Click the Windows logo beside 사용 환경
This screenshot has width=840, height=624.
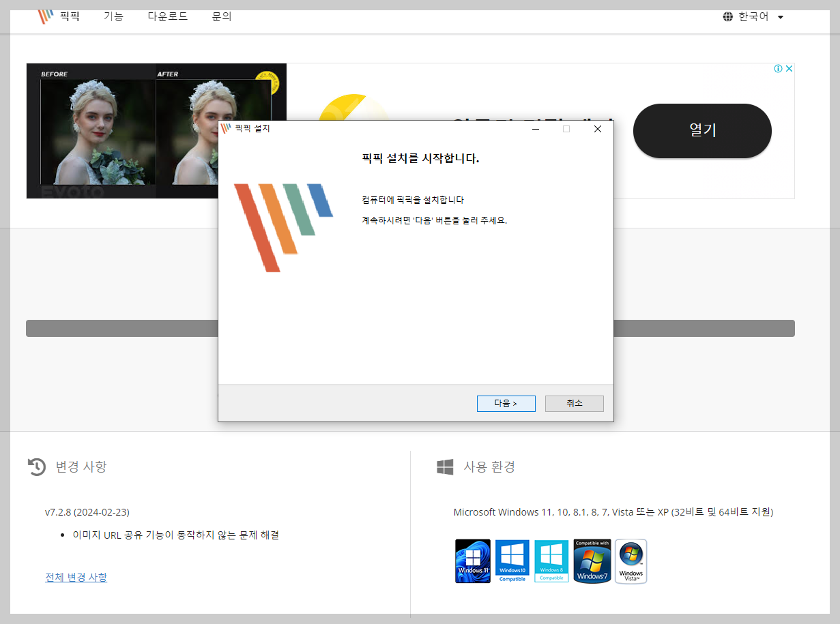pos(445,466)
